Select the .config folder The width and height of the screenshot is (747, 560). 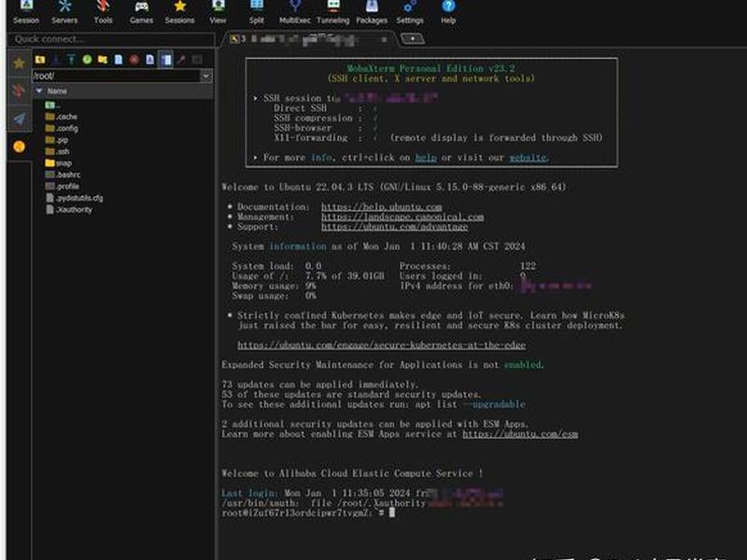click(x=62, y=128)
